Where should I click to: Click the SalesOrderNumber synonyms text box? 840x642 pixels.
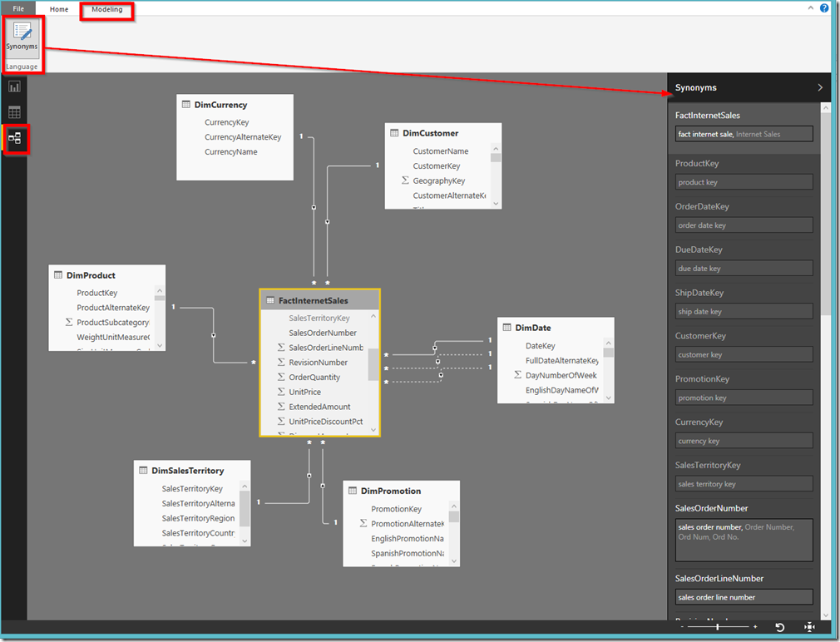point(744,540)
